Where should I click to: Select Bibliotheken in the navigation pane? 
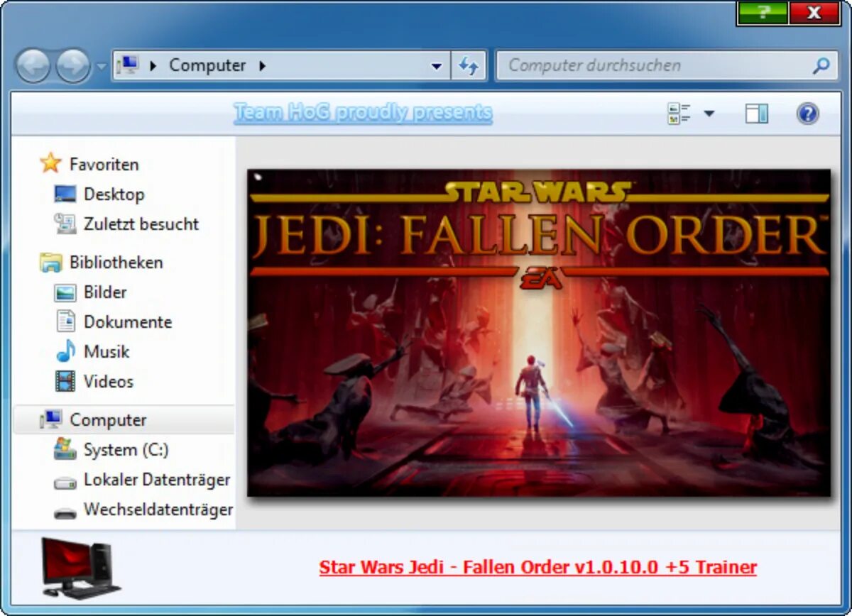[x=116, y=262]
